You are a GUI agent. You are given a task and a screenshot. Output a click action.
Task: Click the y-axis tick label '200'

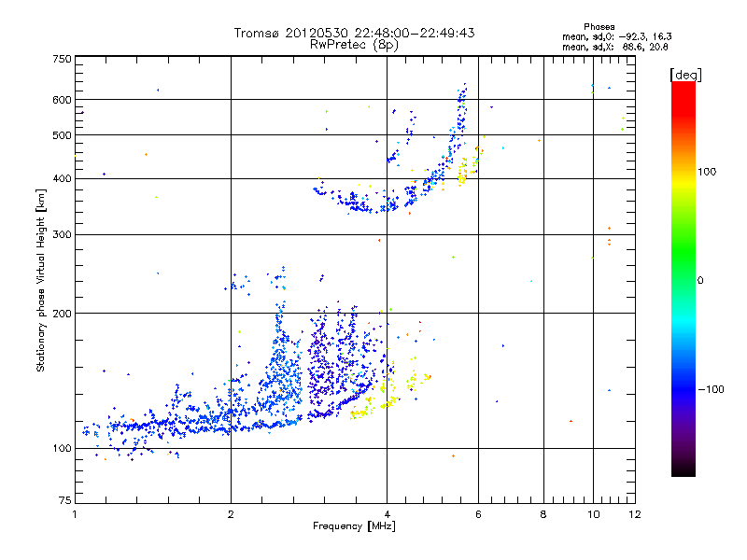62,314
